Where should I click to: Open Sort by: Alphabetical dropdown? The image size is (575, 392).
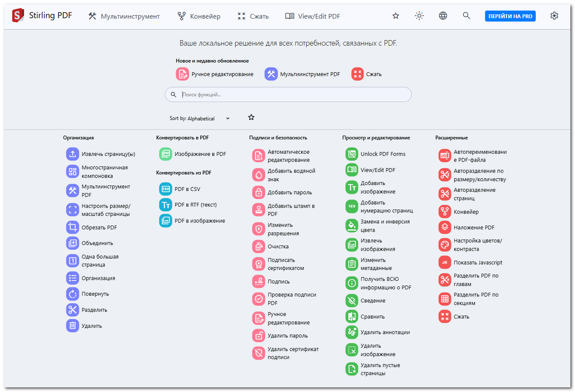[200, 118]
